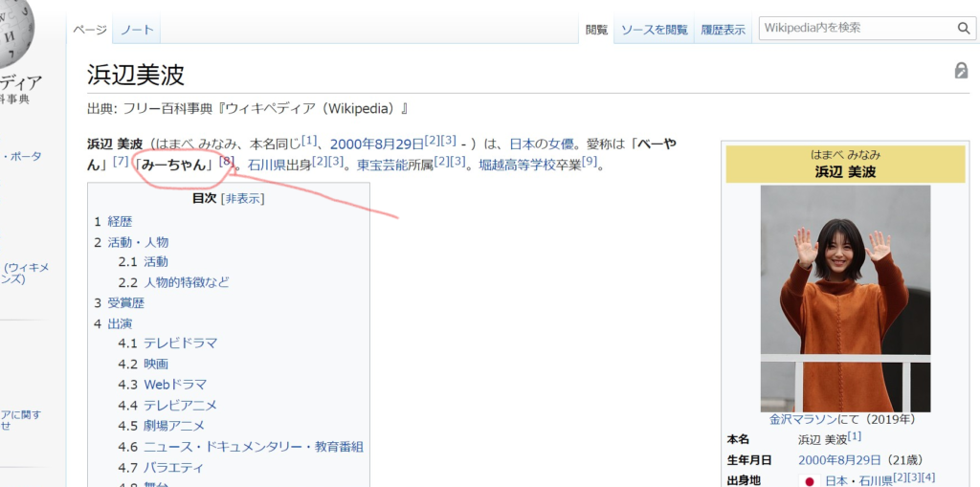Jump to subsection 2.2 人物的特徴など

coord(174,282)
